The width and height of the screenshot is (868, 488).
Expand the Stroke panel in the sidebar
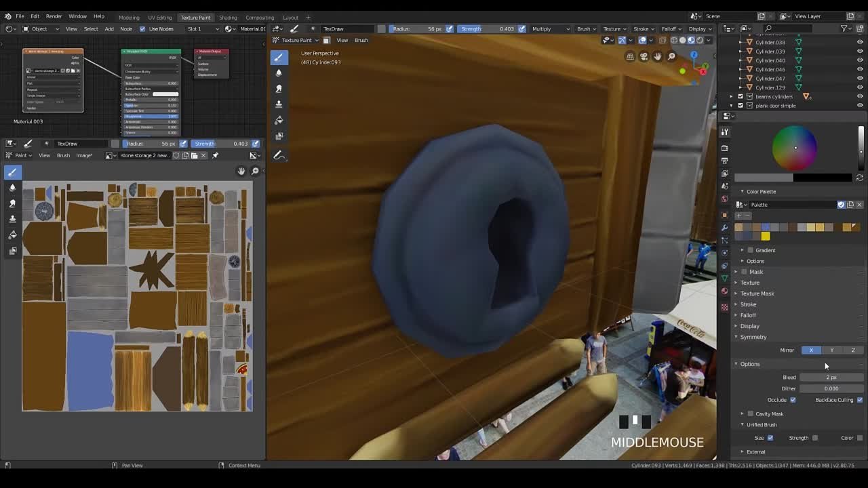point(748,304)
